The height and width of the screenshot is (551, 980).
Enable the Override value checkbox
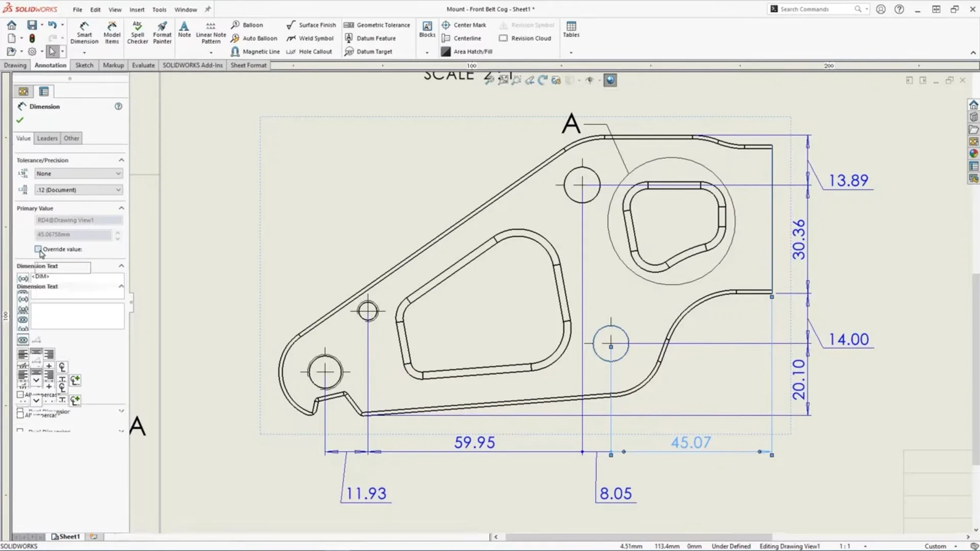pyautogui.click(x=38, y=249)
